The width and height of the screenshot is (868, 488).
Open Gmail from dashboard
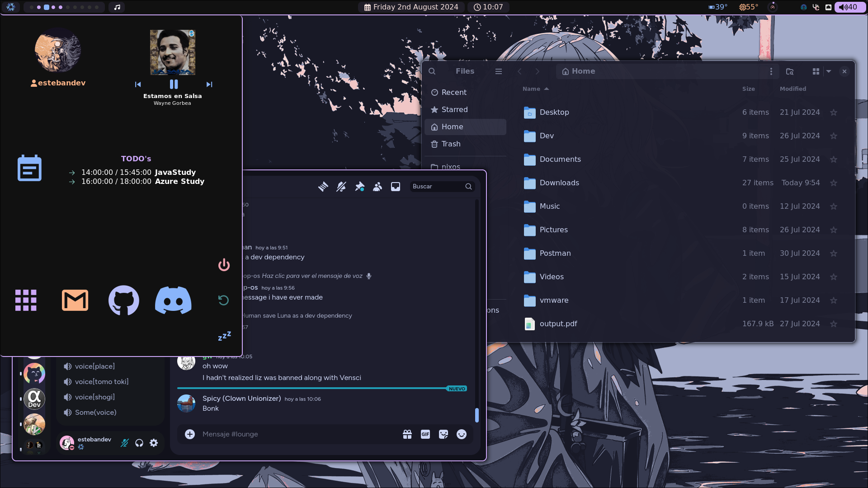click(x=75, y=300)
